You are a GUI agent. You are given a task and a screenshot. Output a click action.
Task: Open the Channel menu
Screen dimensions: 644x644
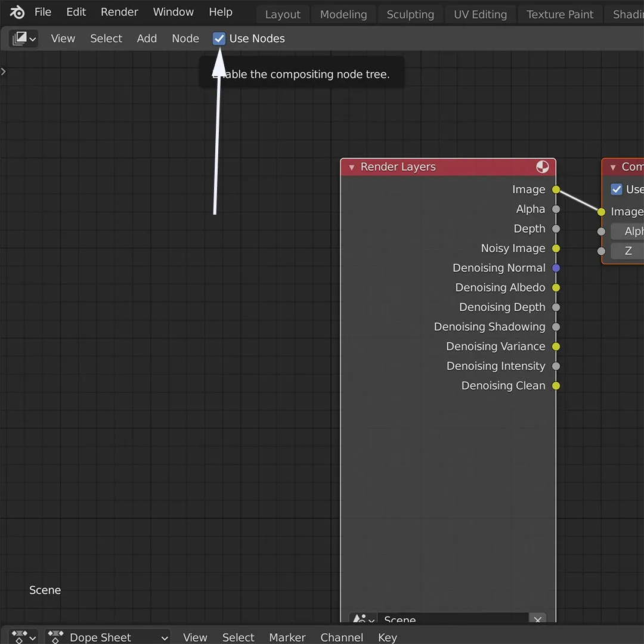342,637
